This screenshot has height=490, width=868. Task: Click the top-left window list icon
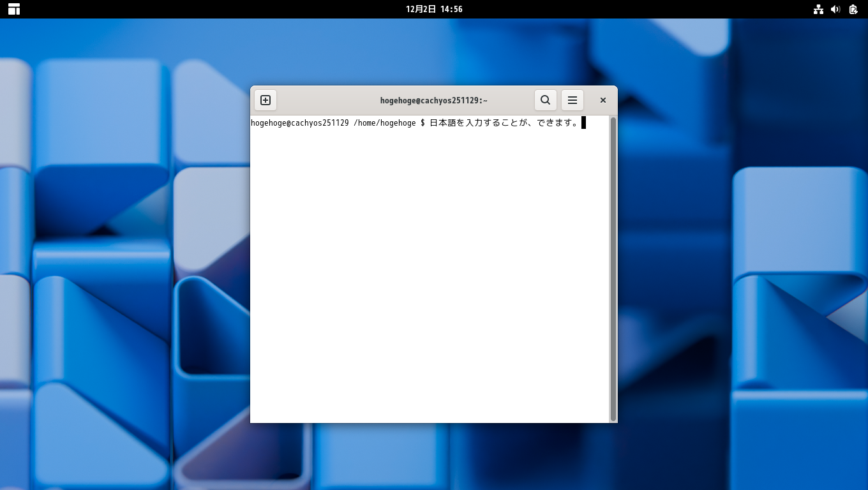(13, 9)
